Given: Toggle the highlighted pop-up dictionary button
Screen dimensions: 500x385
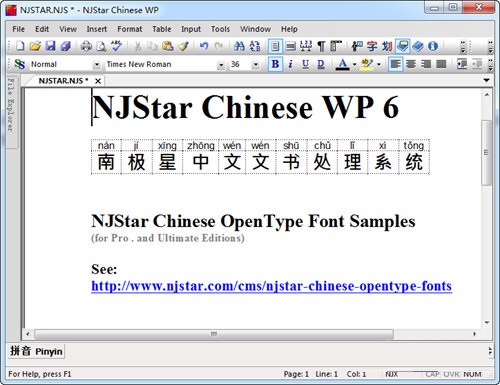Looking at the screenshot, I should pyautogui.click(x=402, y=46).
